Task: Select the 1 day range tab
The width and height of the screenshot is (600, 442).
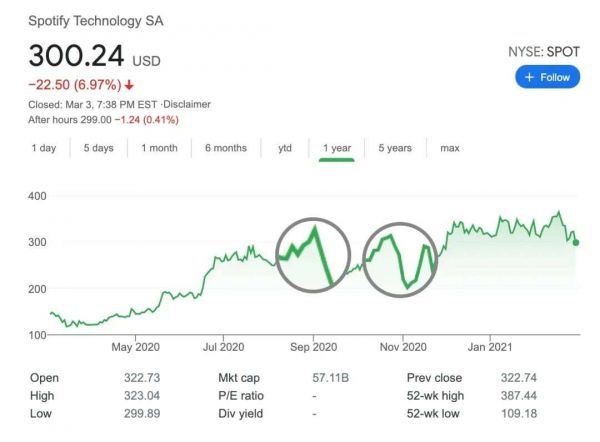Action: point(44,148)
